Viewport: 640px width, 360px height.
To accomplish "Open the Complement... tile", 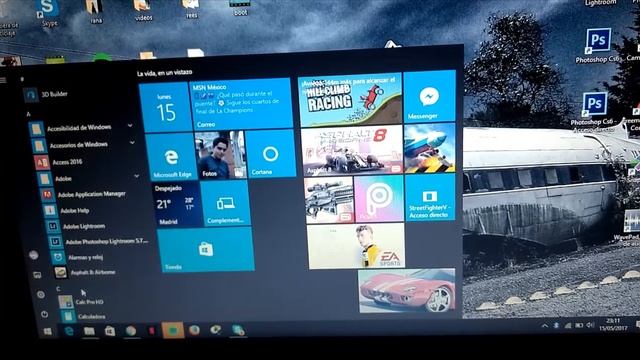I will [225, 203].
